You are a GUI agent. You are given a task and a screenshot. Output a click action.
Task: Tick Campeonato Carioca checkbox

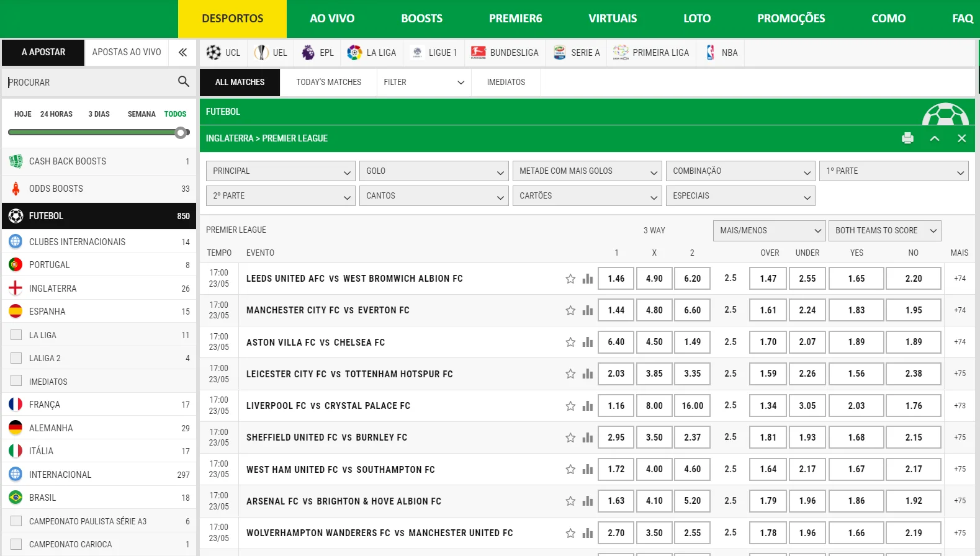[x=16, y=544]
